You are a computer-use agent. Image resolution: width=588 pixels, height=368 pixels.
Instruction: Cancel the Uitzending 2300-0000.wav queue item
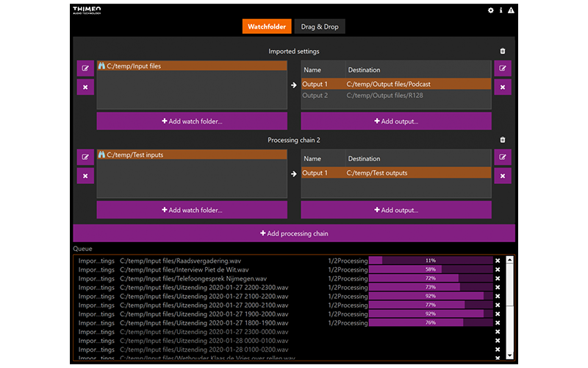click(x=498, y=332)
